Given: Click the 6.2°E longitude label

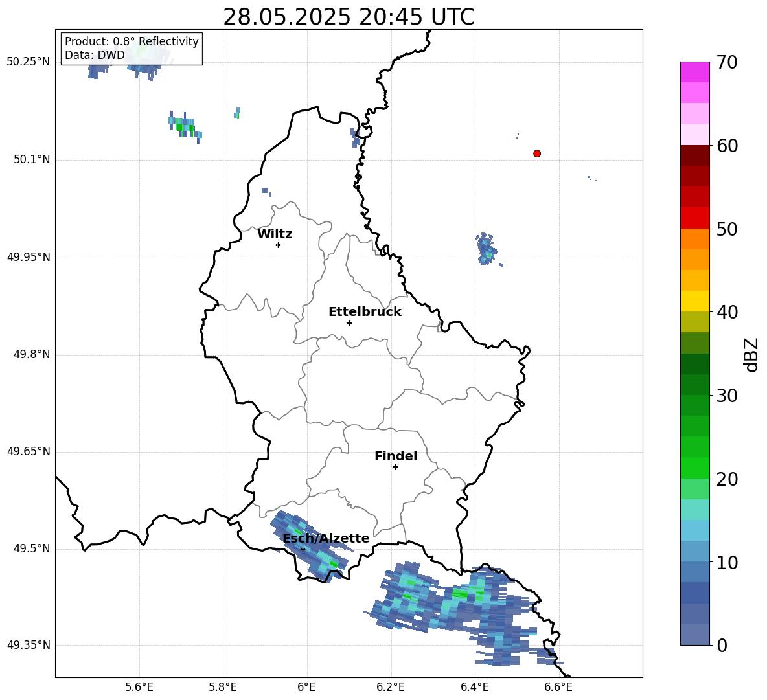Looking at the screenshot, I should (x=391, y=687).
